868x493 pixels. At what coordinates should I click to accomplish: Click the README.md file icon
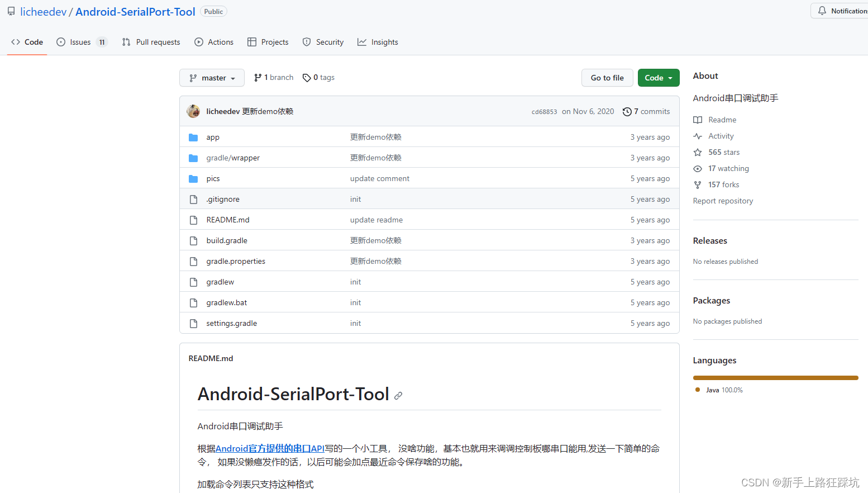pos(193,220)
